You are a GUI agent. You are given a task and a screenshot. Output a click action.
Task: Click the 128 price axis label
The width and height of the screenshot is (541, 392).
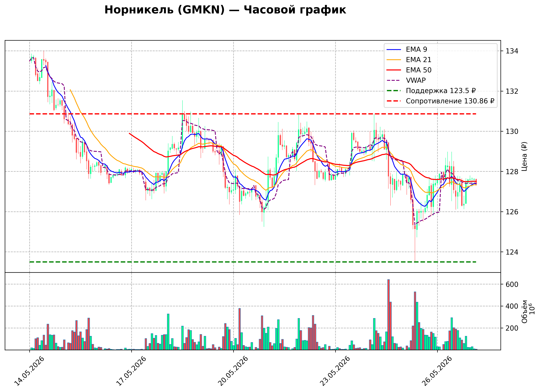click(x=512, y=172)
